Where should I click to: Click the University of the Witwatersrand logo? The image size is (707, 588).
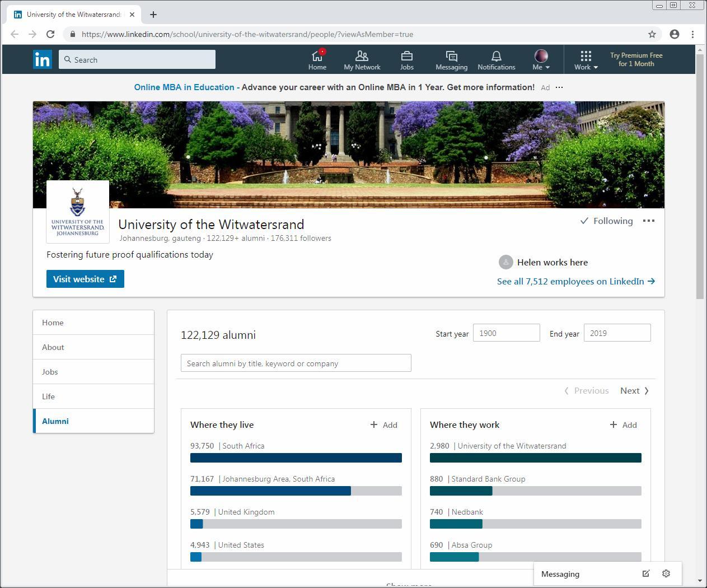(78, 212)
